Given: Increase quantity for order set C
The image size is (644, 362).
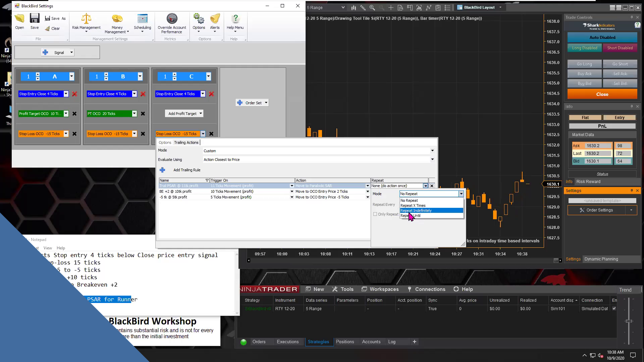Looking at the screenshot, I should pos(174,74).
